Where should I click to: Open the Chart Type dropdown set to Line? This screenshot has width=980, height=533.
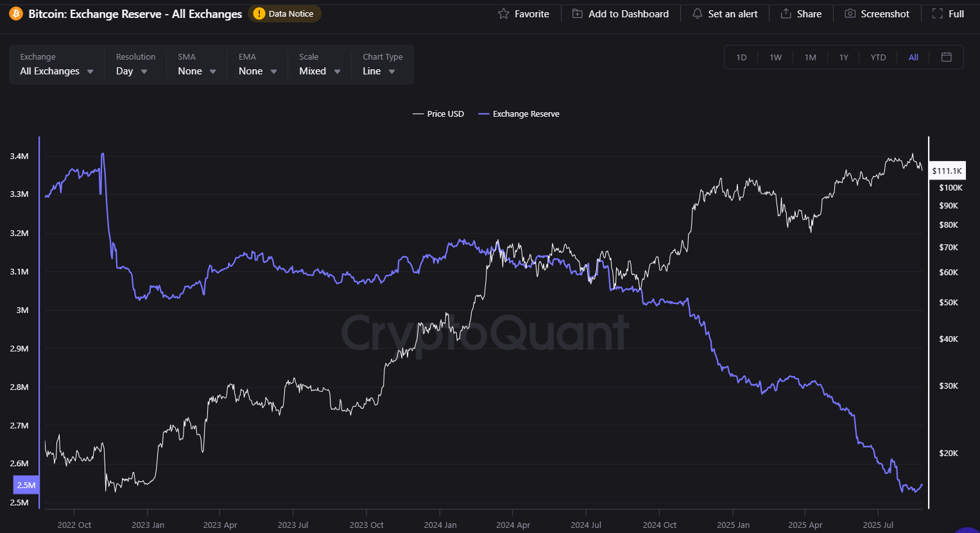[379, 71]
